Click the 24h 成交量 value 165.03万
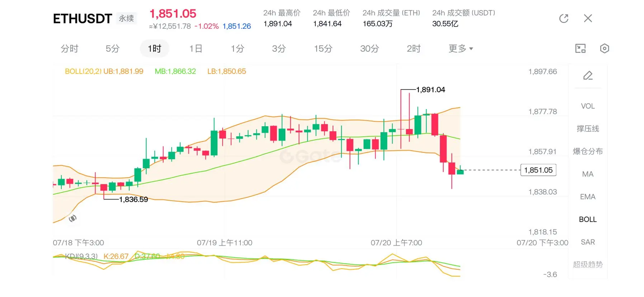The image size is (644, 297). [378, 24]
